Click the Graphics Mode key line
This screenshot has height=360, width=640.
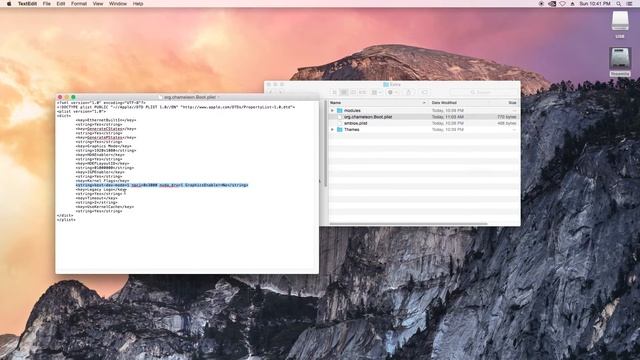[103, 146]
